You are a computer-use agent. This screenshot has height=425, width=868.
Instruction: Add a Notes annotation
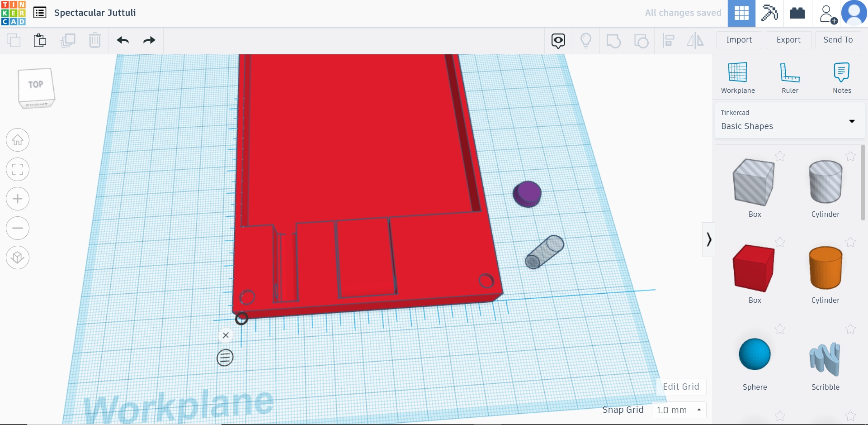coord(842,77)
